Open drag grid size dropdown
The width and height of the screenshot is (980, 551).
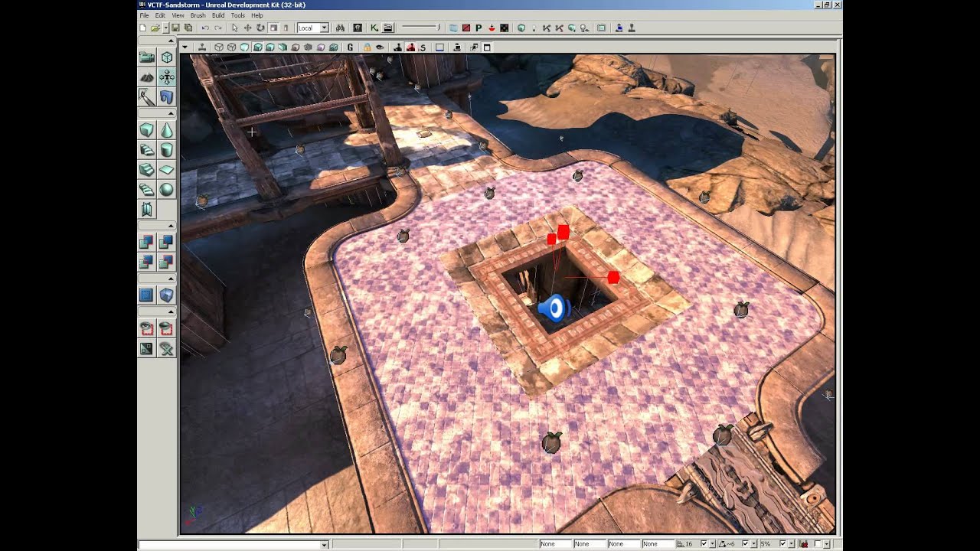coord(714,544)
